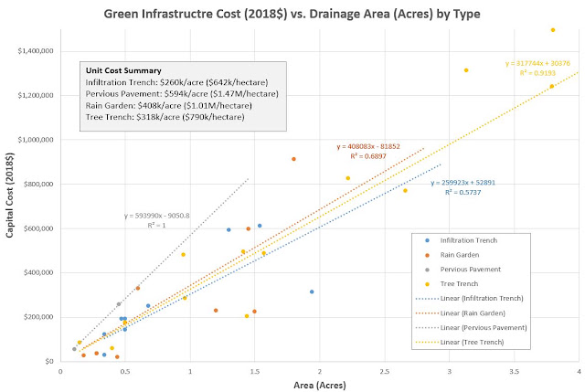585x392 pixels.
Task: Select the chart title about Green Infrastructure Cost
Action: click(x=292, y=14)
